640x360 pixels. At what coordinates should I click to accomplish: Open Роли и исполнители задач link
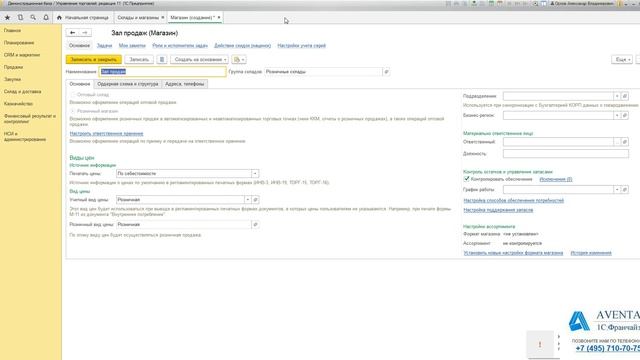coord(180,46)
